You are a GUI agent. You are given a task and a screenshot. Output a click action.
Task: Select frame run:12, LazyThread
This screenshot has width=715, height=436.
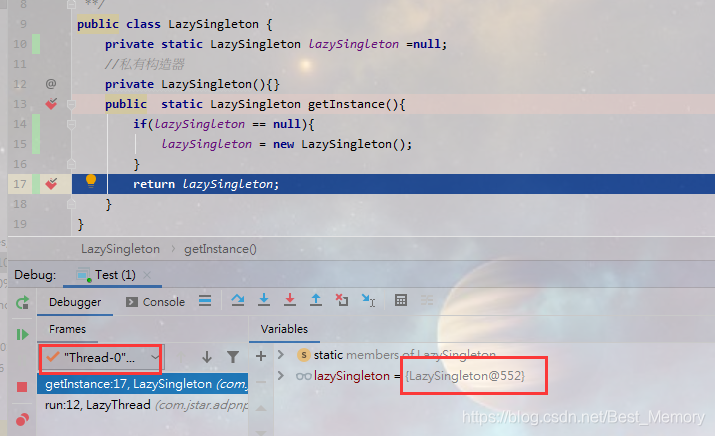click(143, 405)
